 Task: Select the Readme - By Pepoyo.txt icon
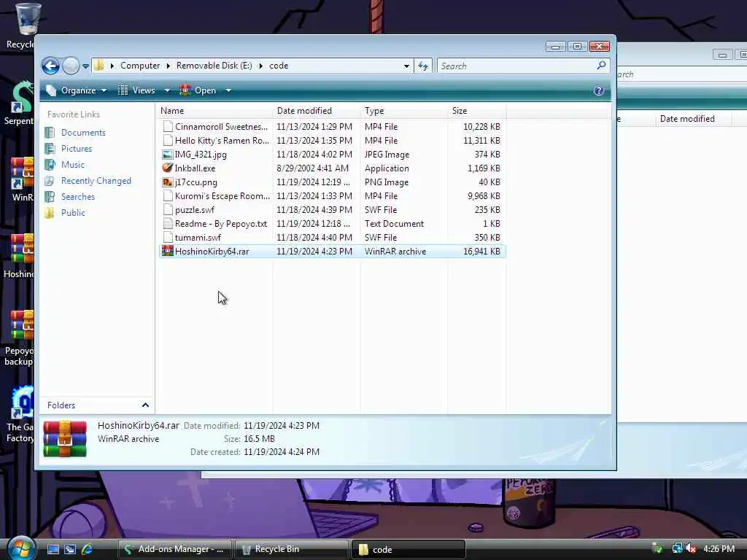(x=168, y=223)
